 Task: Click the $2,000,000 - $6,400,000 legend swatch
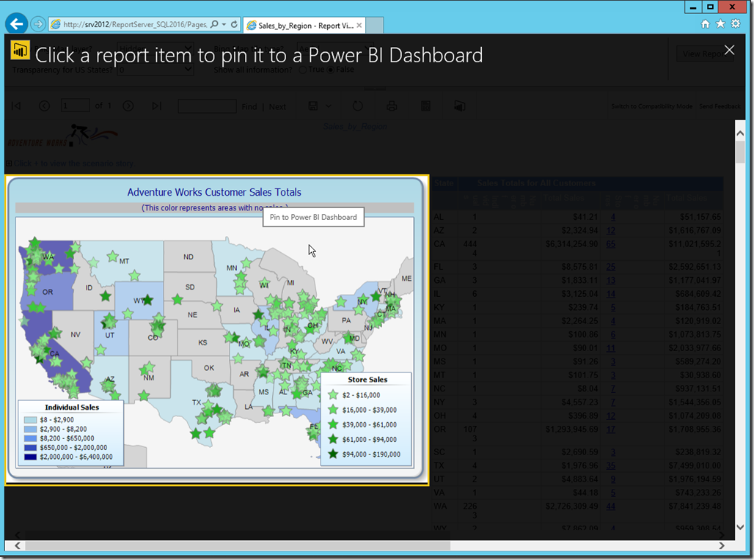30,457
